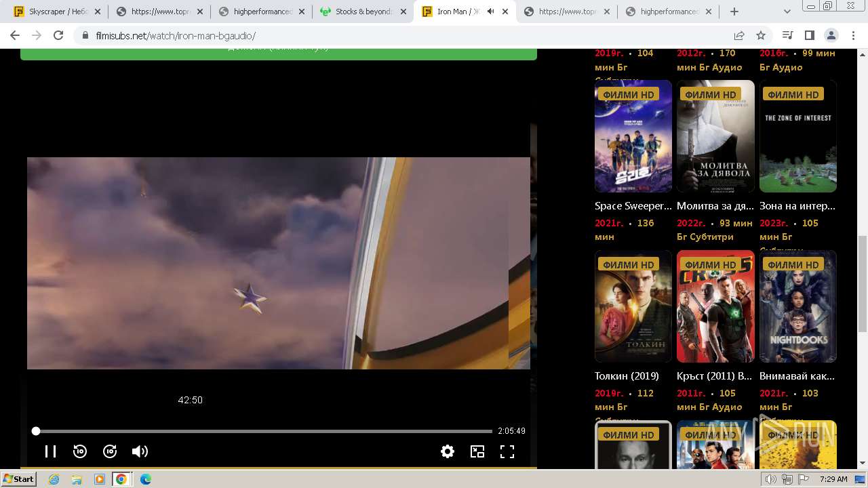This screenshot has height=488, width=868.
Task: Open the Windows Start menu
Action: tap(18, 479)
